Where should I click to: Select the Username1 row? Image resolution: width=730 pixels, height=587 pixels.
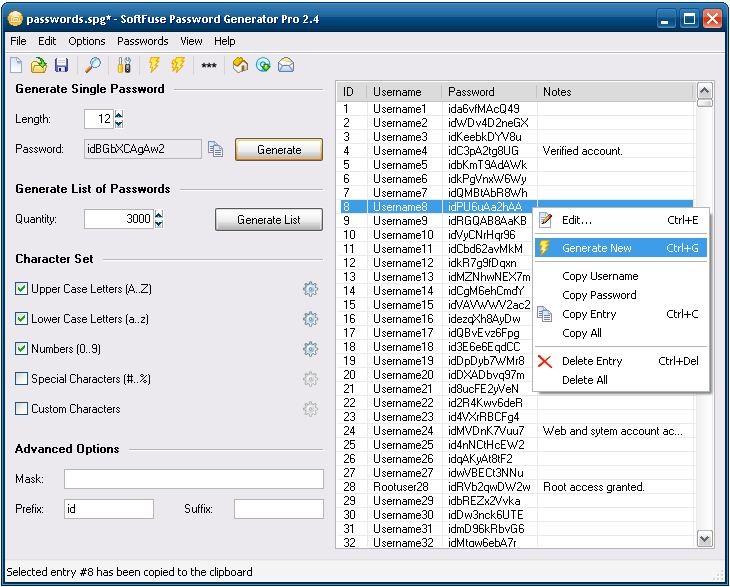(515, 109)
